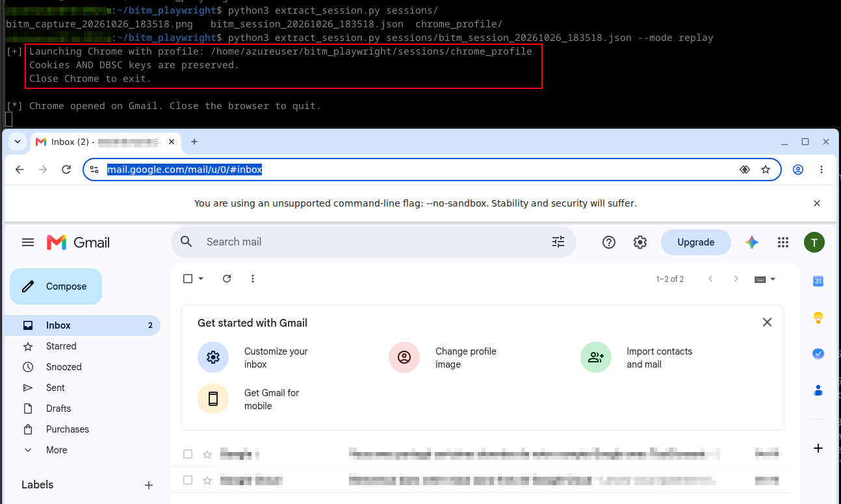Open Chrome profile icon in toolbar
The image size is (841, 504).
(x=798, y=170)
